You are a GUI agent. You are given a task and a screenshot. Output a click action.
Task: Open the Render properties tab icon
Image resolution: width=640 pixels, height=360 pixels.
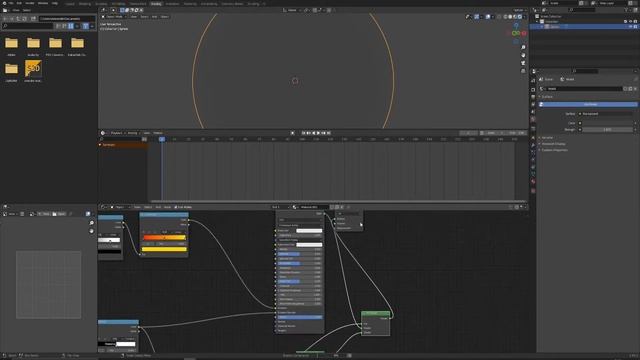pyautogui.click(x=533, y=89)
